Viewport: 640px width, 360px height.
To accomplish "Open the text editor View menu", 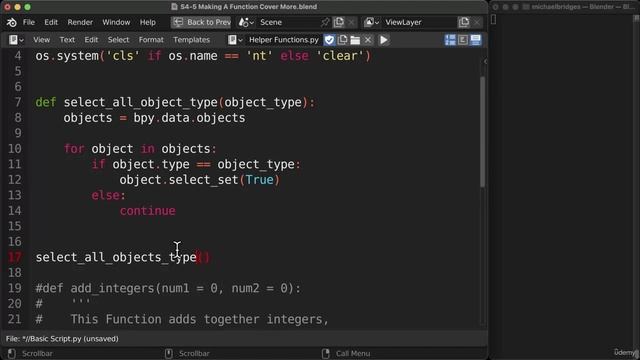I will 41,40.
